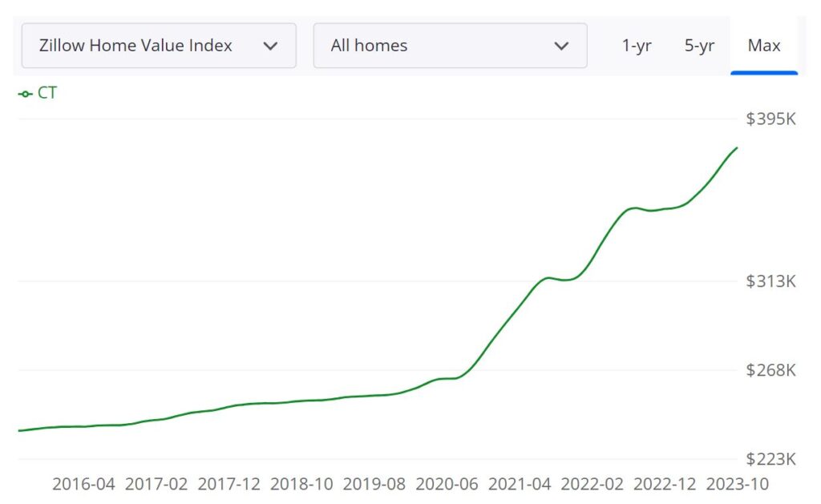This screenshot has width=821, height=504.
Task: Click the 2016-04 date label
Action: (x=83, y=485)
